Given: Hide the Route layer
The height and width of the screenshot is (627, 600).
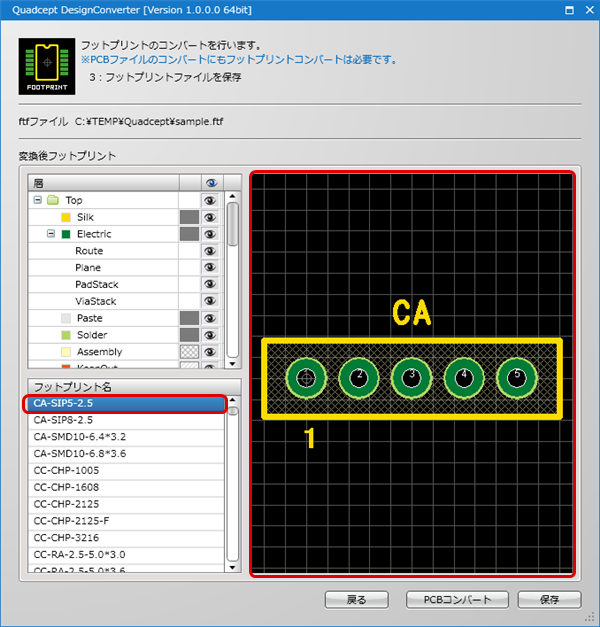Looking at the screenshot, I should pyautogui.click(x=210, y=251).
